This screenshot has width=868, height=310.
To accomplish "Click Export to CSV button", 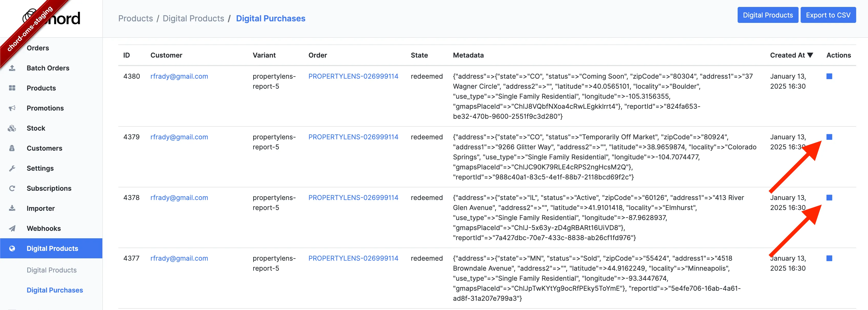I will pos(828,15).
